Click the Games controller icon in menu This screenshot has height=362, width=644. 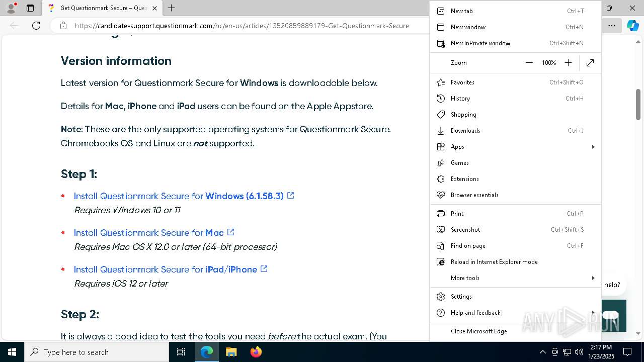[x=441, y=163]
